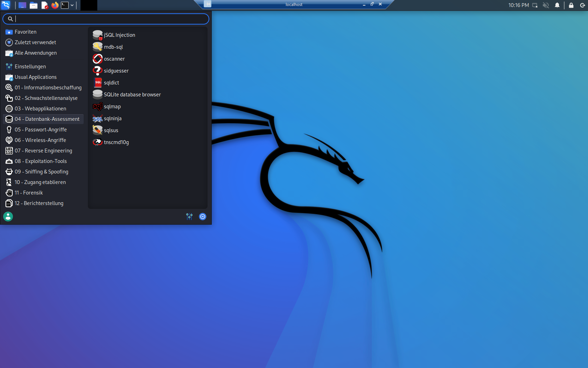The width and height of the screenshot is (588, 368).
Task: Show the Zuletzt verwendet list
Action: click(x=43, y=42)
